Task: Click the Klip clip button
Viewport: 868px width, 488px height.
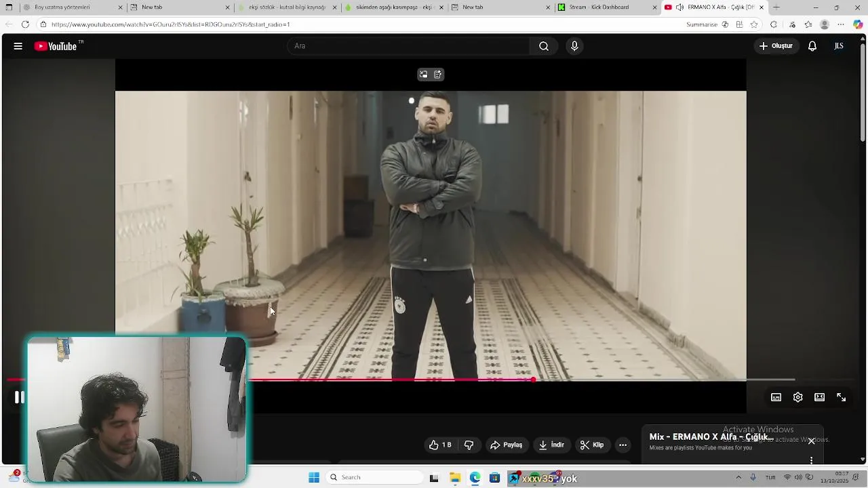Action: tap(592, 445)
